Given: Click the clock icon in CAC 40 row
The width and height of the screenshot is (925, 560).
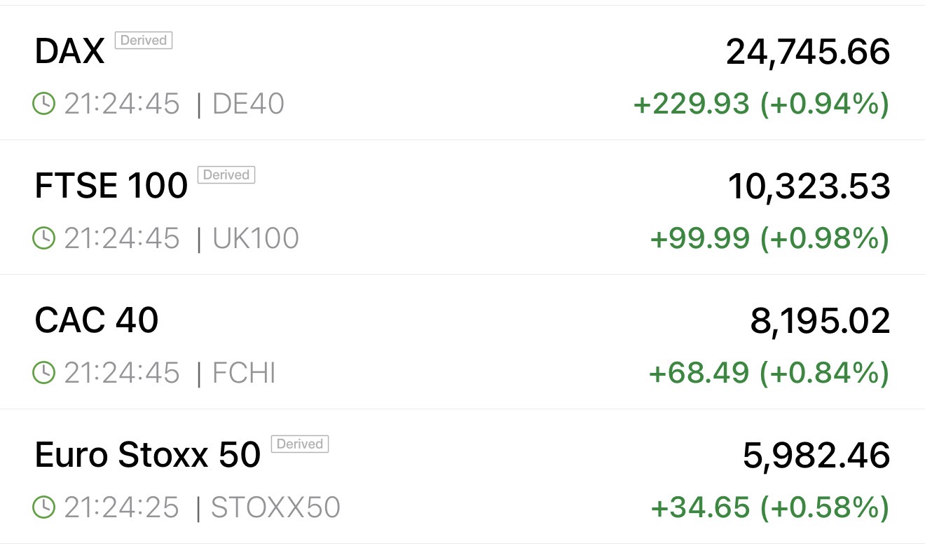Looking at the screenshot, I should [x=43, y=374].
